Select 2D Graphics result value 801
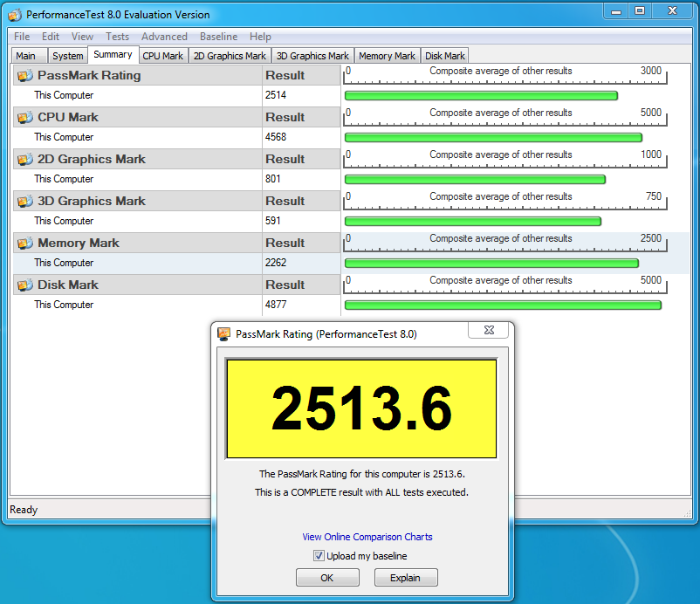Viewport: 700px width, 604px height. [x=273, y=179]
